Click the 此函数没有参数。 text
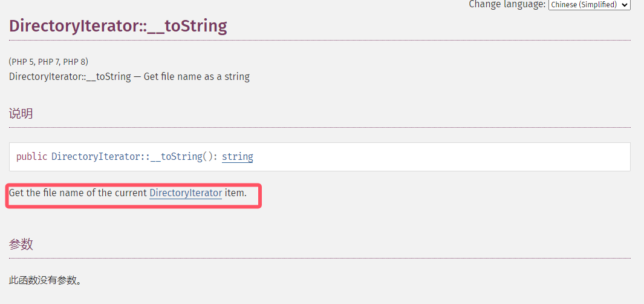 point(45,280)
